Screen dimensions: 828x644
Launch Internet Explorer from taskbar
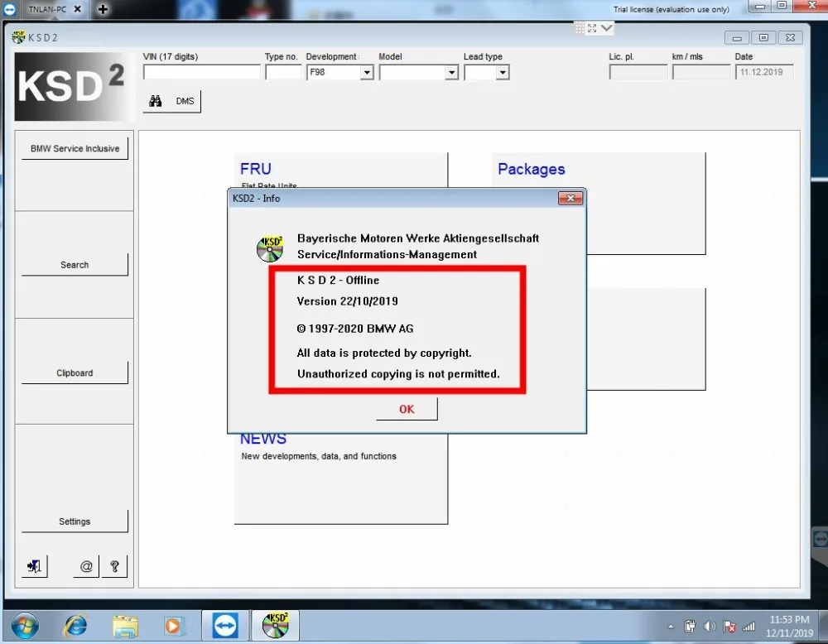coord(75,626)
